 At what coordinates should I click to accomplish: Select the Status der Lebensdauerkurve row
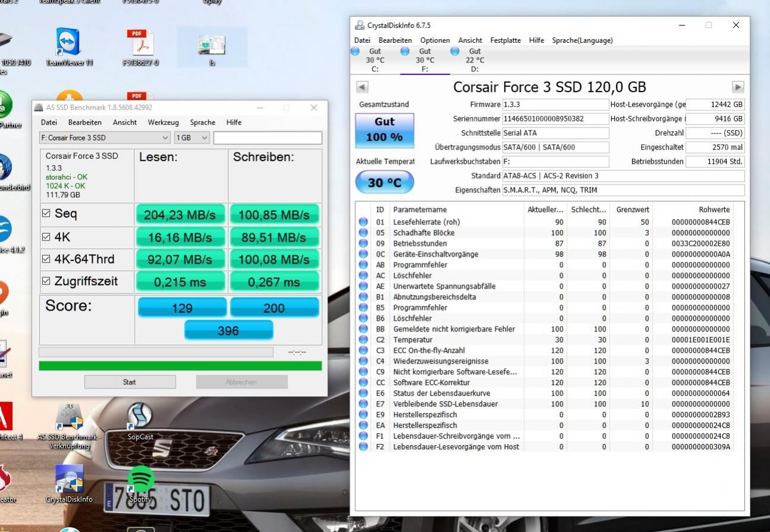(x=544, y=393)
